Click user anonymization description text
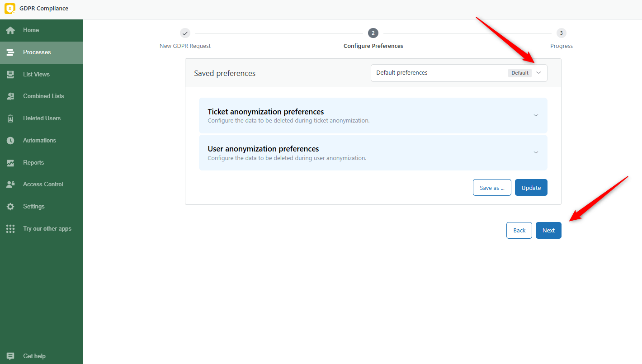 (287, 158)
